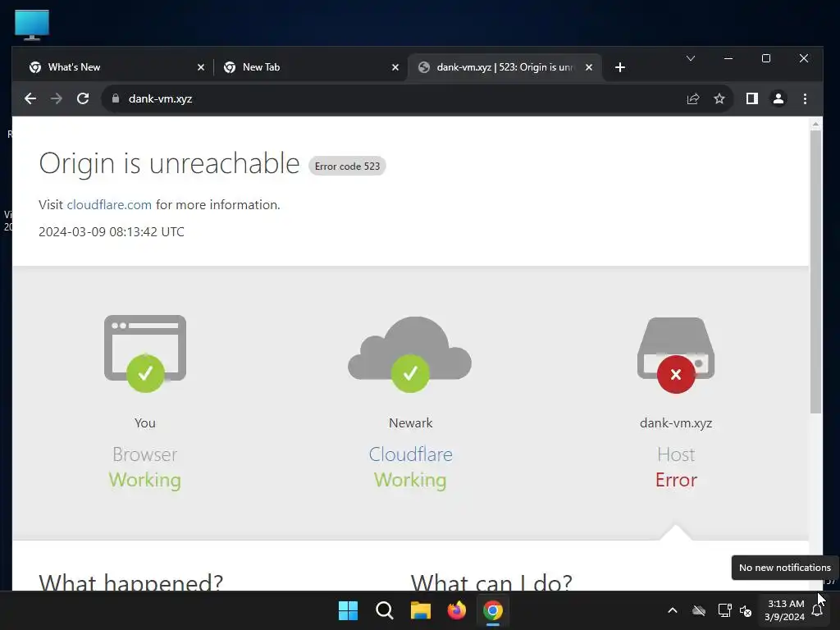This screenshot has width=840, height=630.
Task: Close the dank-vm.xyz tab
Action: coord(589,67)
